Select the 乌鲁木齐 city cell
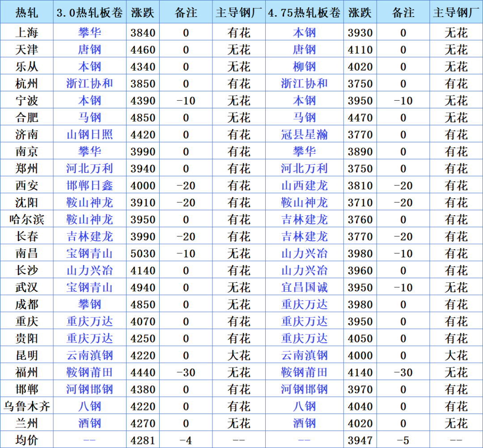 27,406
